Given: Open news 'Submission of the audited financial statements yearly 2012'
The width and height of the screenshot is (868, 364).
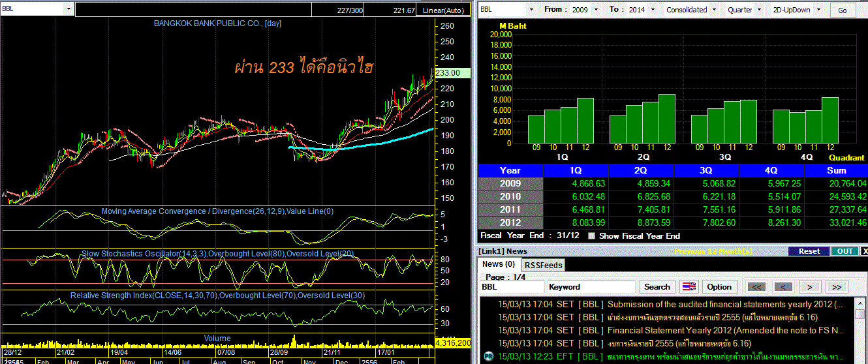Looking at the screenshot, I should click(x=725, y=304).
